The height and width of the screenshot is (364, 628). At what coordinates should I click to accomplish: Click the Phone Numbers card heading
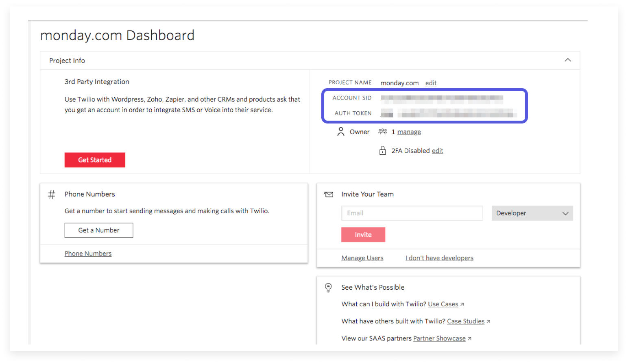pyautogui.click(x=90, y=194)
